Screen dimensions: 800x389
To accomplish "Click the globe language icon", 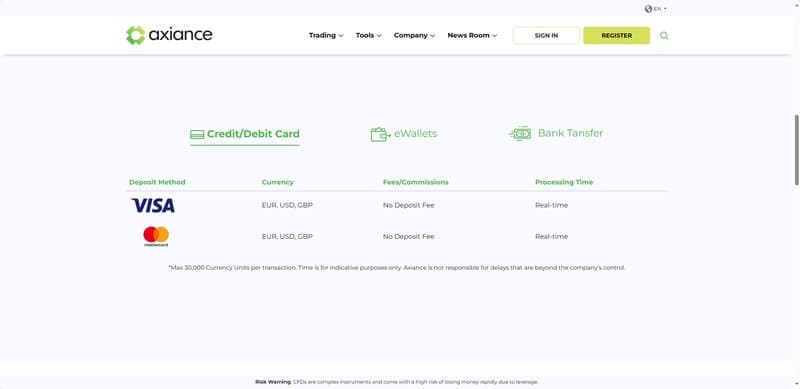I will [x=648, y=9].
